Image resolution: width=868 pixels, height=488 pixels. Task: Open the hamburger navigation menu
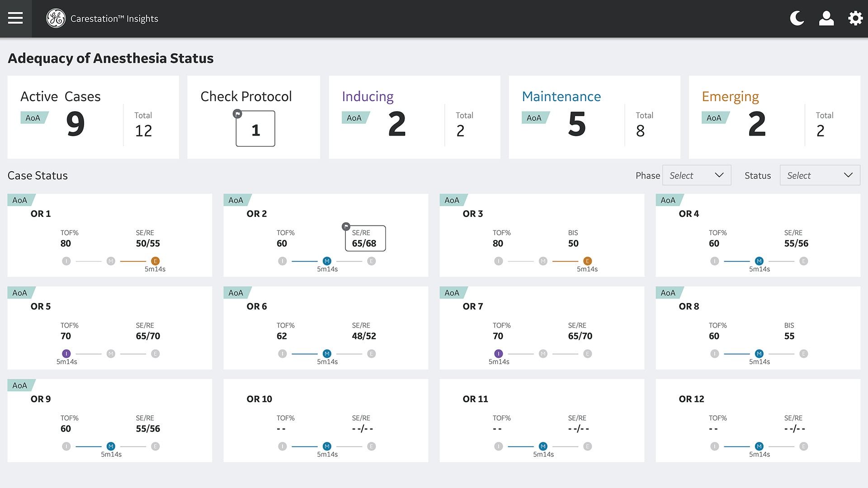coord(15,18)
